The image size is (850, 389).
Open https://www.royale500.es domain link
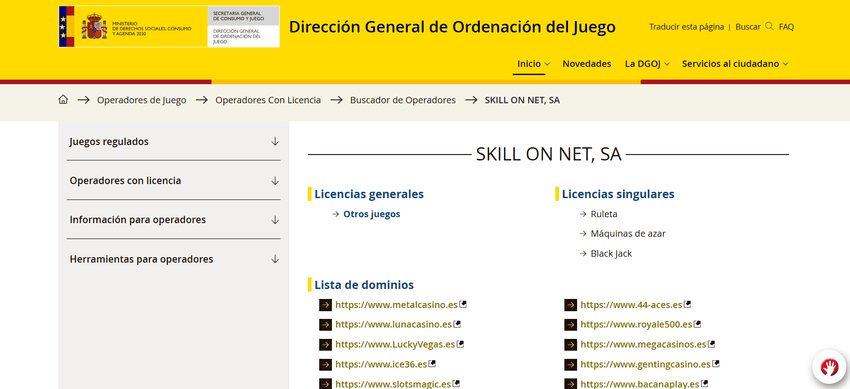click(636, 325)
